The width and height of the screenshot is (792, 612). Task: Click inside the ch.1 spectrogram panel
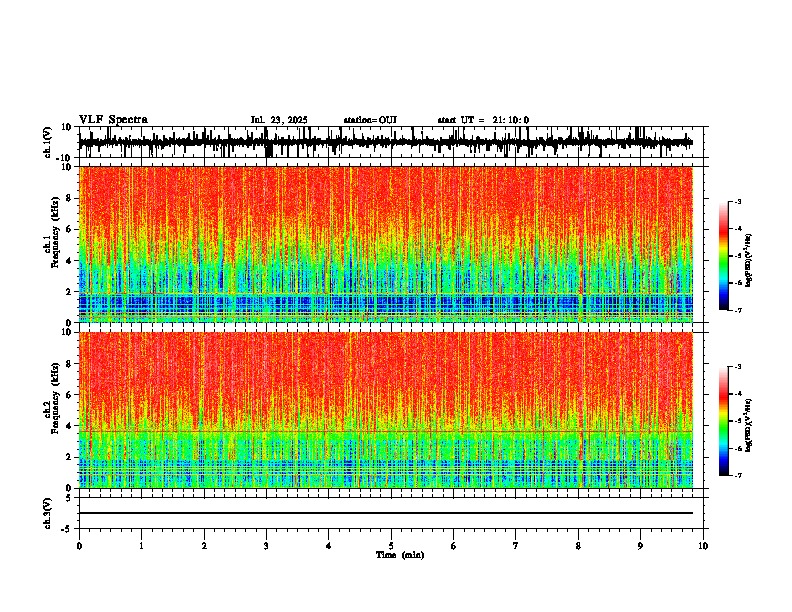[x=385, y=244]
